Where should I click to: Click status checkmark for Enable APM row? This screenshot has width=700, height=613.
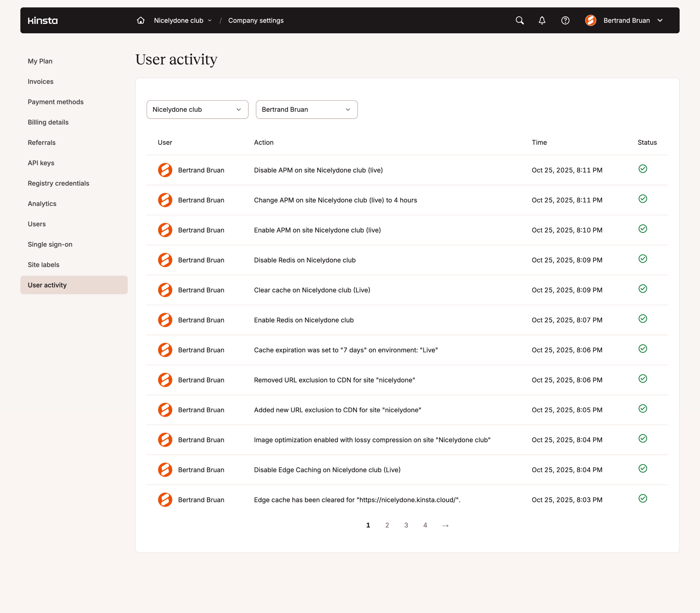643,229
